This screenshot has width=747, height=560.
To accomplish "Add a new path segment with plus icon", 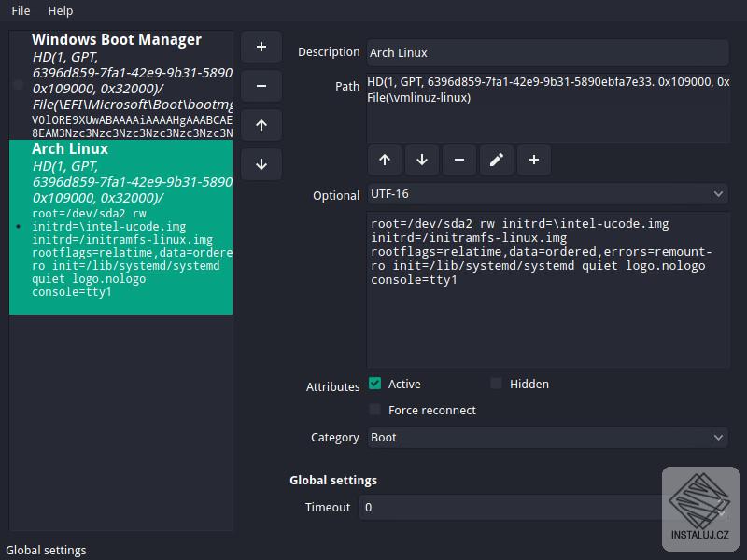I will click(533, 160).
